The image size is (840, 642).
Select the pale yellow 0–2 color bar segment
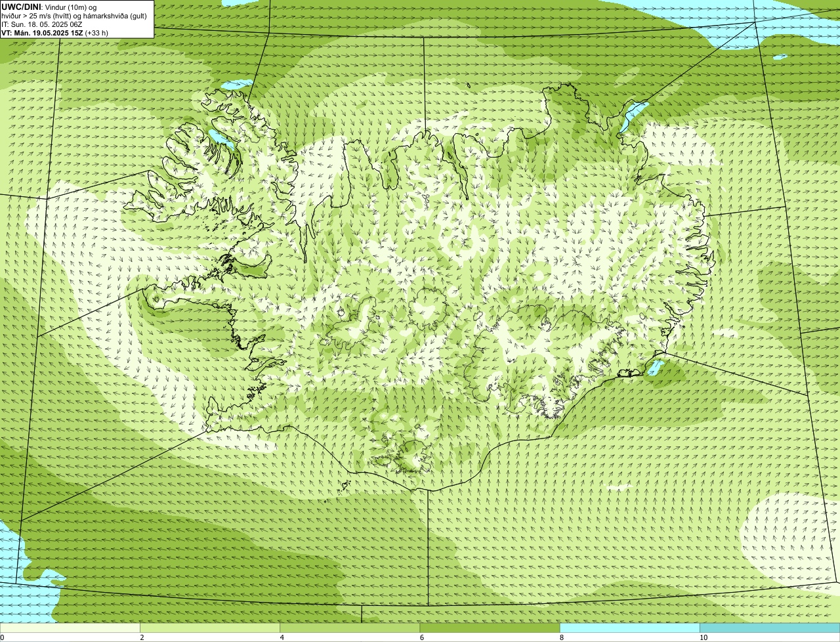coord(70,628)
